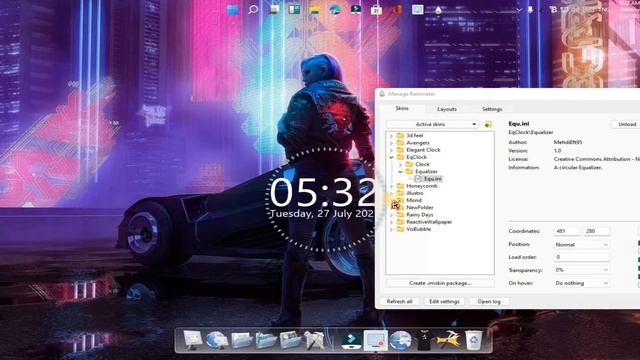Click the Author value MehdiEft95
This screenshot has width=640, height=360.
pos(568,142)
